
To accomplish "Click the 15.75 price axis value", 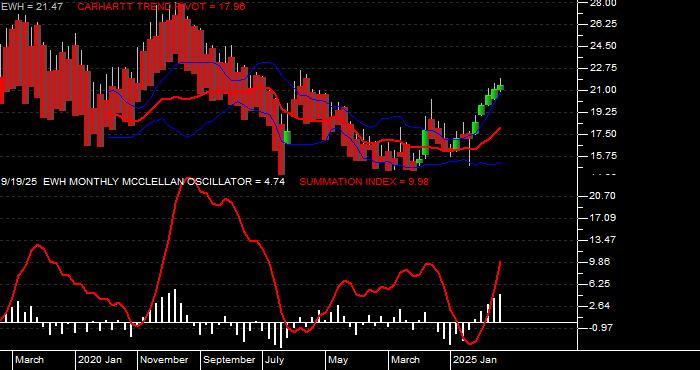I will pyautogui.click(x=604, y=156).
